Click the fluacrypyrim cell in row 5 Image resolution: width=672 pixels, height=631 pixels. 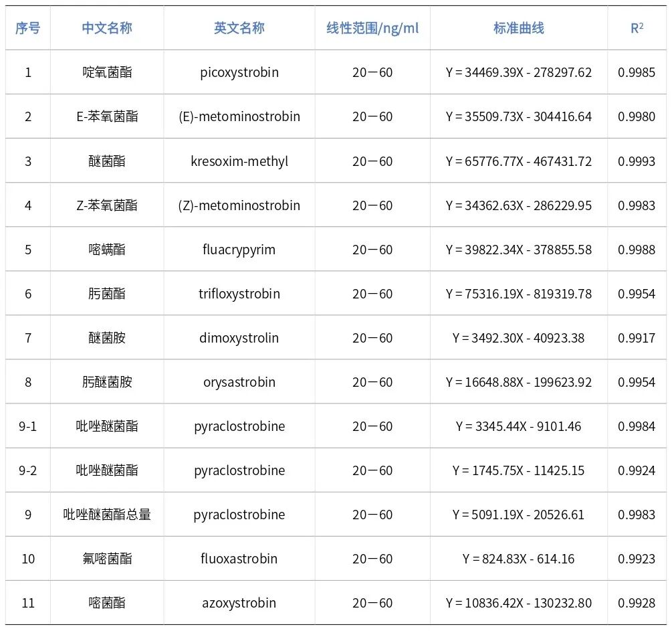coord(239,249)
